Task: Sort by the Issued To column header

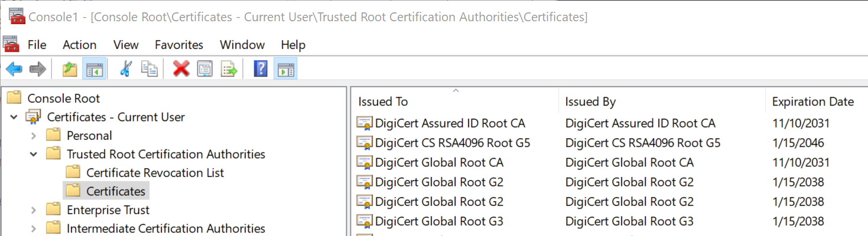Action: tap(455, 101)
